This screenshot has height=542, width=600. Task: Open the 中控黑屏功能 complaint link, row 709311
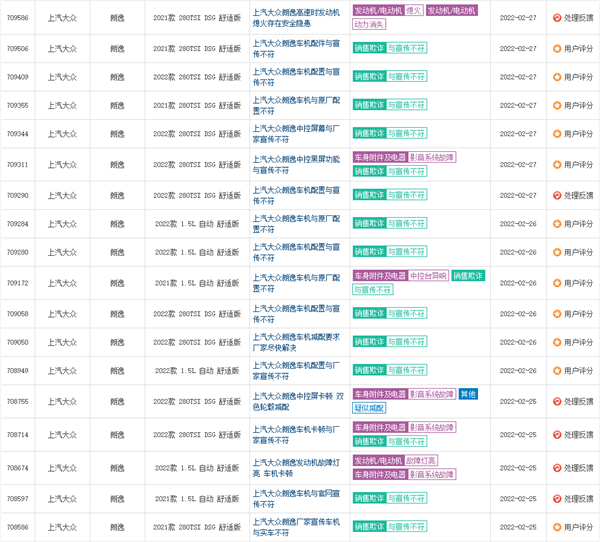[296, 165]
